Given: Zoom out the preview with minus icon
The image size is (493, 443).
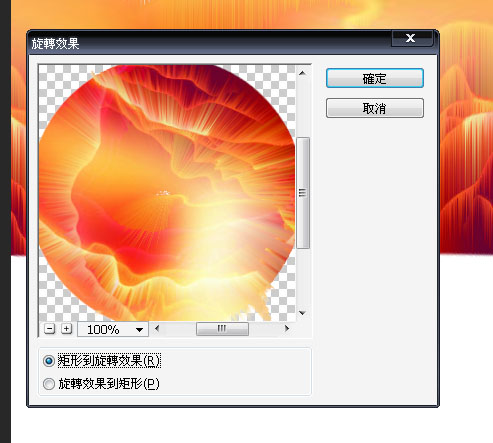Looking at the screenshot, I should (50, 329).
